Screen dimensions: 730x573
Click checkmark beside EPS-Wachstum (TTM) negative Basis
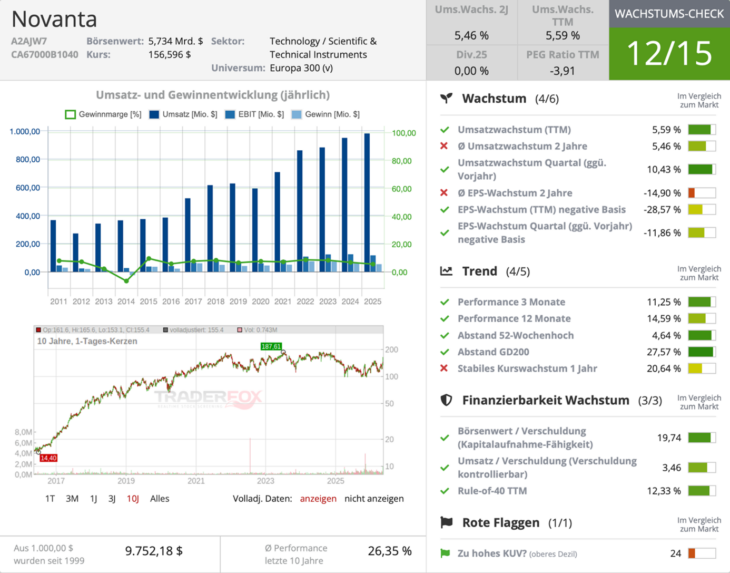tap(445, 209)
